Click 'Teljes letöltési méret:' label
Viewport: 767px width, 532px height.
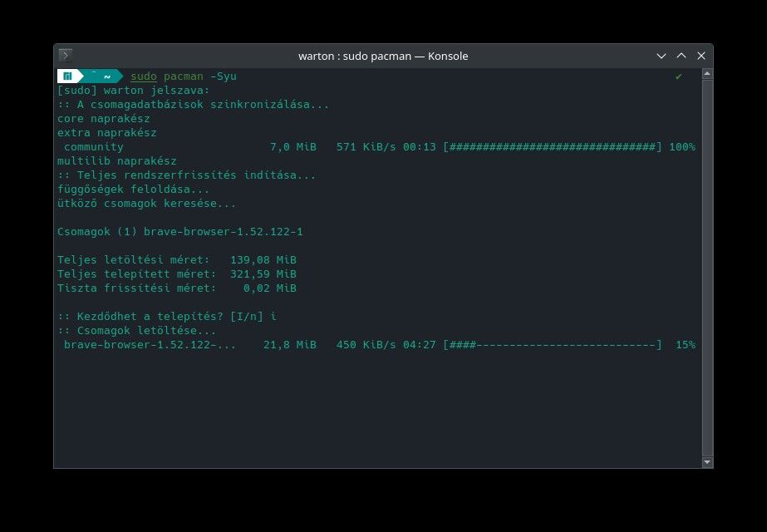134,260
